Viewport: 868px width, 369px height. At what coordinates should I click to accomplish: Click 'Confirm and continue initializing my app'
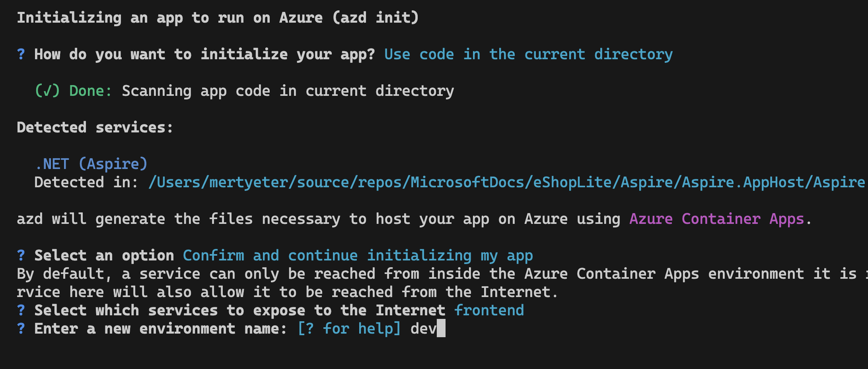(358, 256)
